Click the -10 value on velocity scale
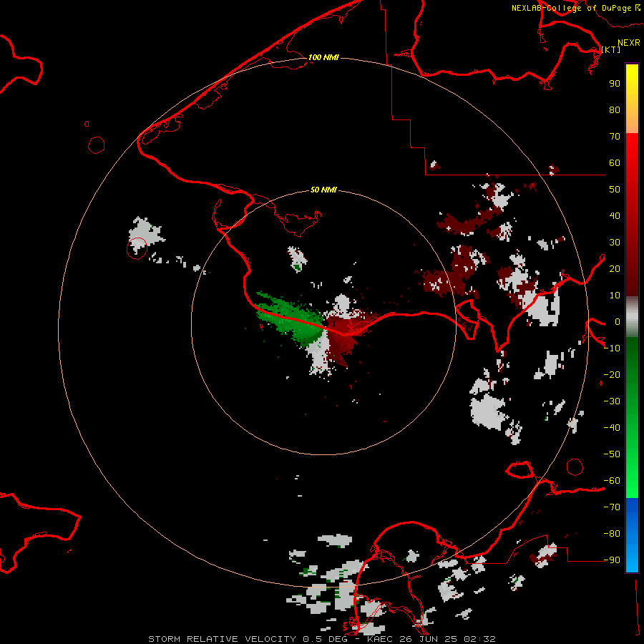 [x=612, y=348]
